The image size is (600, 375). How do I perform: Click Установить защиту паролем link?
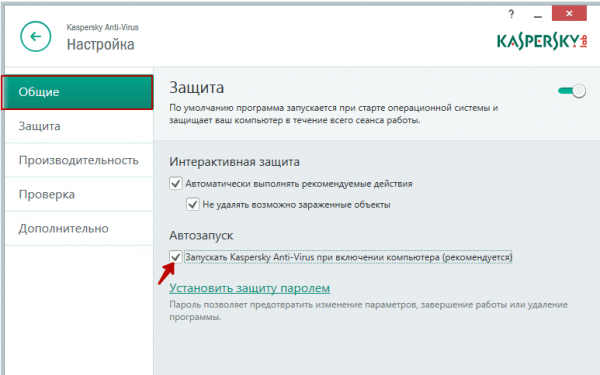[x=249, y=288]
